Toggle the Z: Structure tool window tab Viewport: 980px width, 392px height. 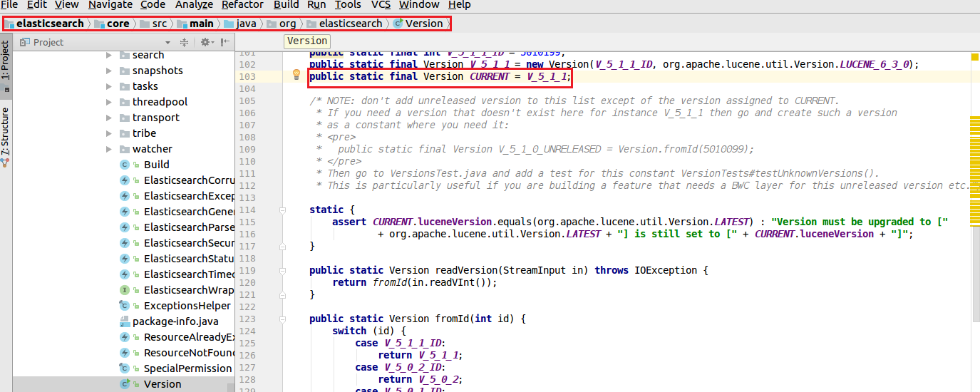(6, 137)
